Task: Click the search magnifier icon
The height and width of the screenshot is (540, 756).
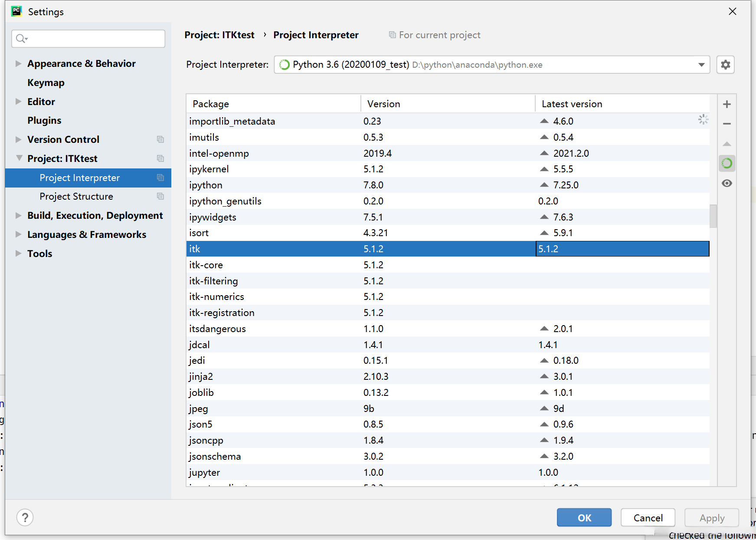Action: pyautogui.click(x=21, y=39)
